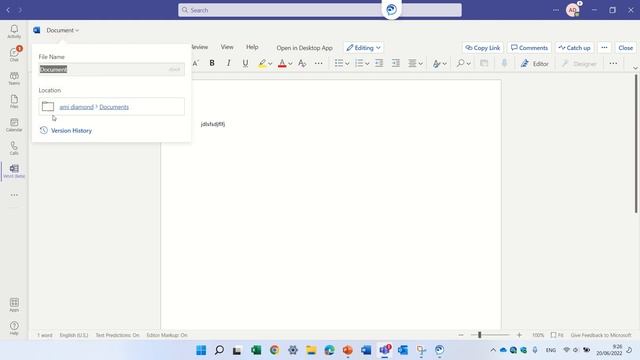
Task: Click the File Name input field
Action: coord(111,69)
